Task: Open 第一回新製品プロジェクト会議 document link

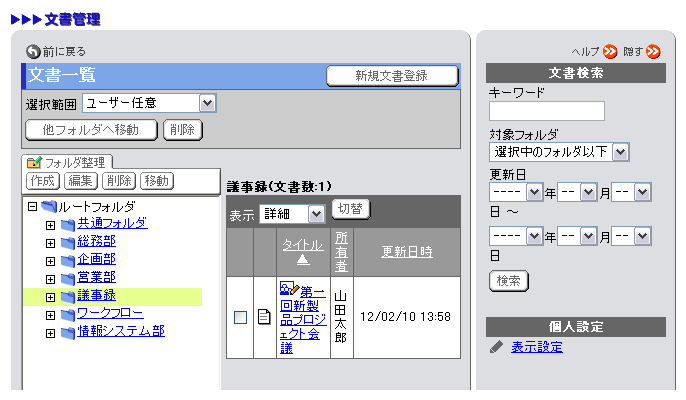Action: [303, 319]
